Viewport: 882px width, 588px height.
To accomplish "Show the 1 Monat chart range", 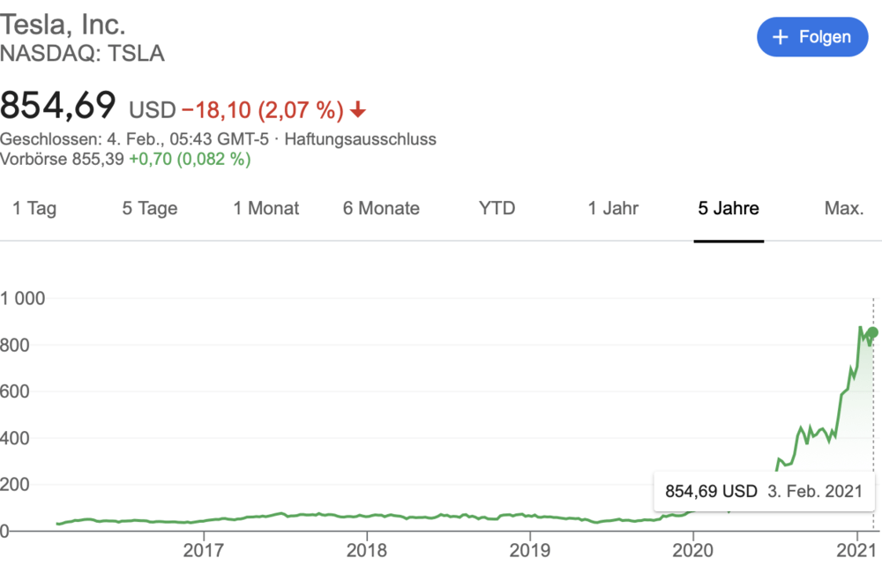I will [266, 209].
